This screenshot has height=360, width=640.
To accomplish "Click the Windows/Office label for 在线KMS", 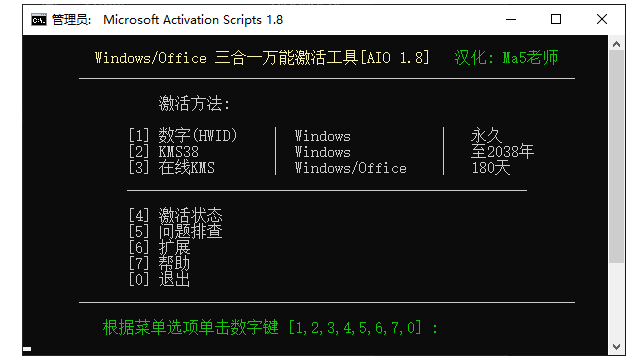I will point(351,168).
